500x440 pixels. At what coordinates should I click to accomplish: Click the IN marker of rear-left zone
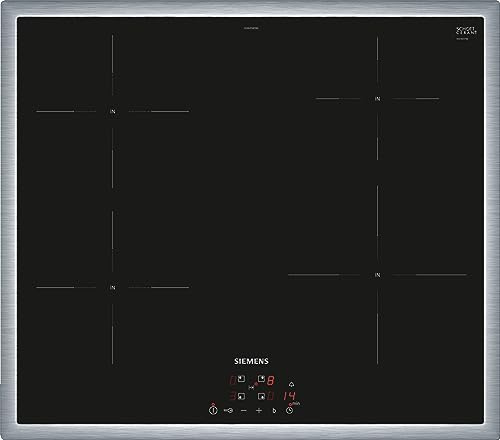[x=113, y=111]
